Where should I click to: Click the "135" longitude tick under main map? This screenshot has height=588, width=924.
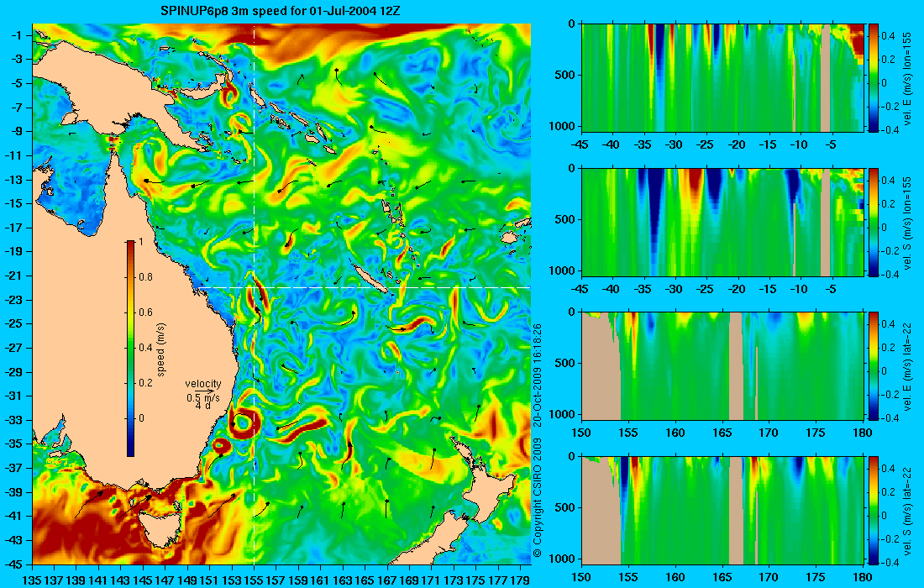(x=32, y=580)
